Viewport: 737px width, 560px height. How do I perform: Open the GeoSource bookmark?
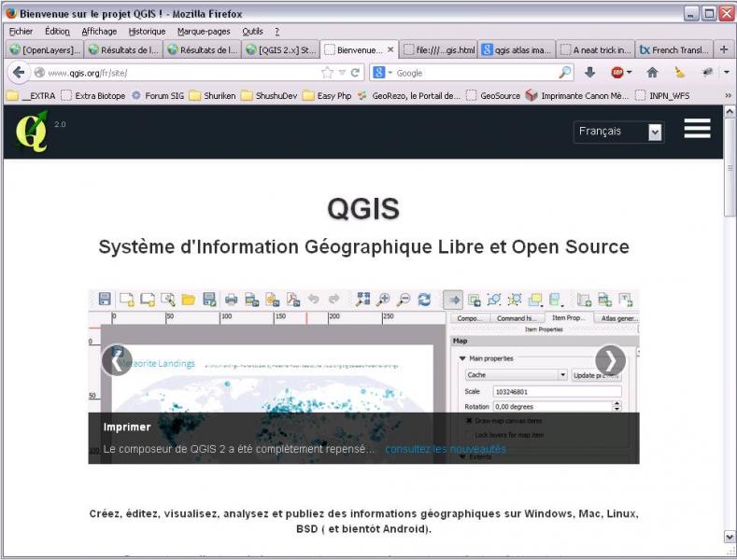tap(493, 95)
